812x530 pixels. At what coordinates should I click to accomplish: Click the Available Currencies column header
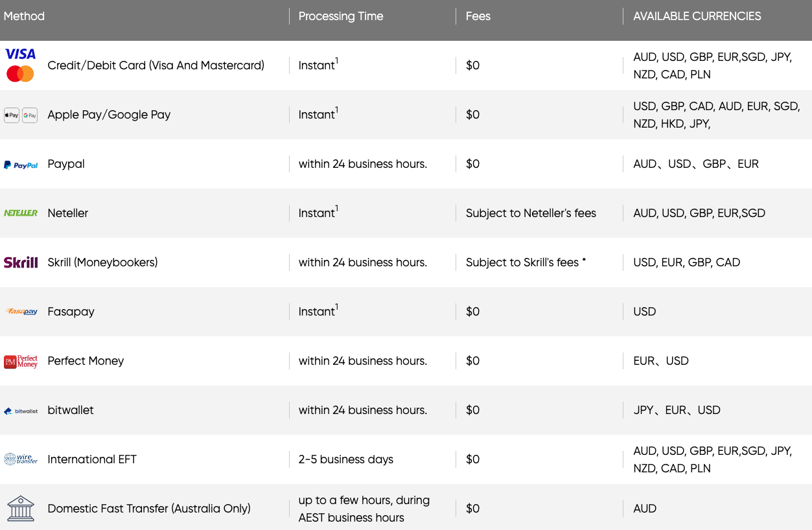pyautogui.click(x=697, y=16)
